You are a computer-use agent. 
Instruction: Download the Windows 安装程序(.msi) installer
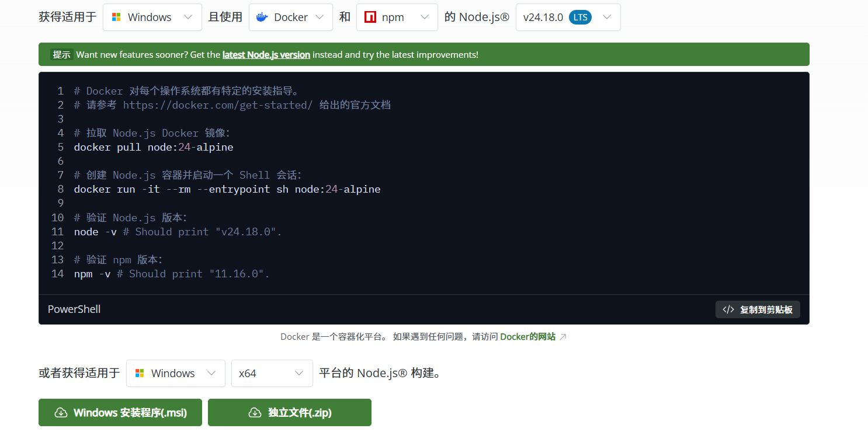(120, 413)
